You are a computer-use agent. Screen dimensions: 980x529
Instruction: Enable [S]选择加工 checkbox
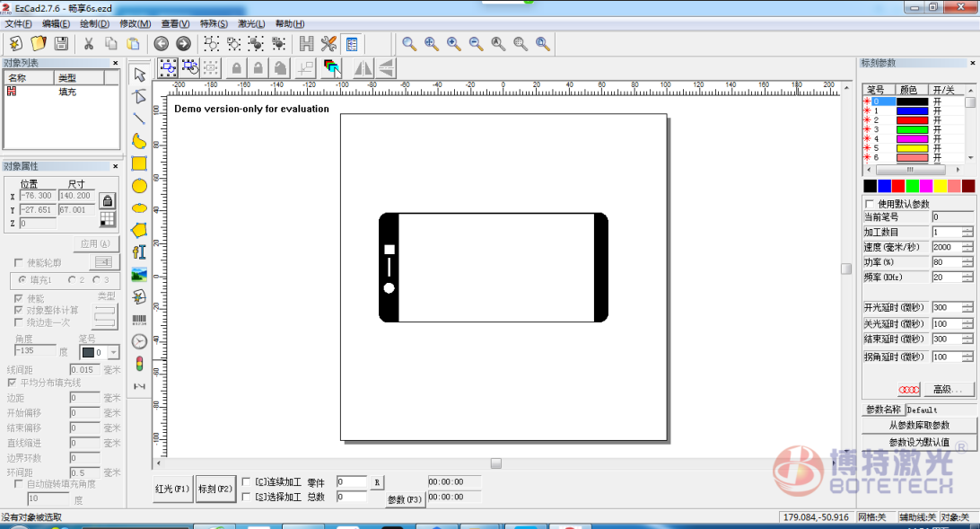246,497
